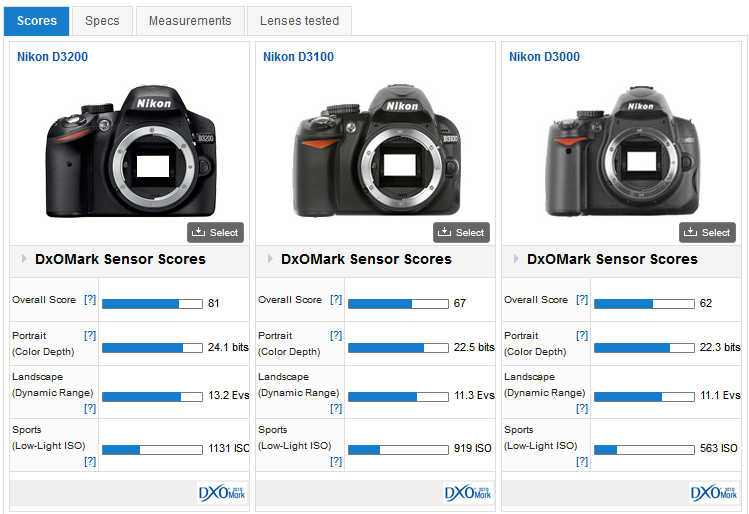Collapse Nikon D3000 DxOMark Sensor Scores triangle
This screenshot has height=514, width=749.
coord(516,259)
